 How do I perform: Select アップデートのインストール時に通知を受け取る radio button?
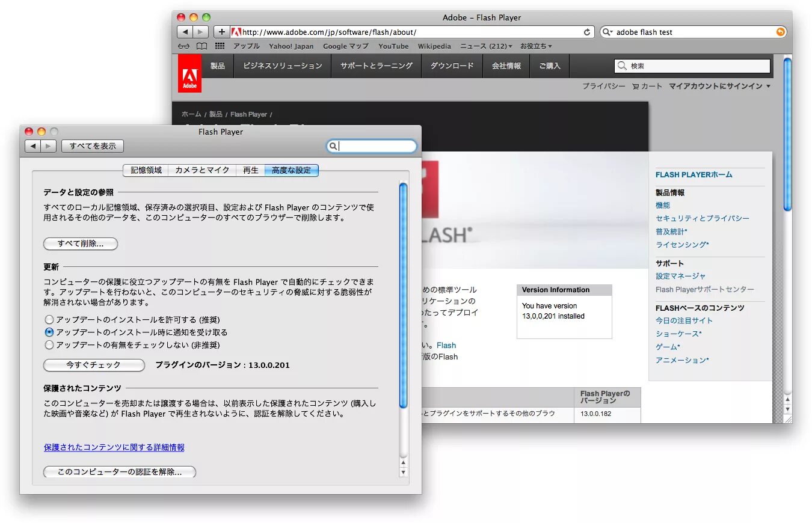tap(49, 332)
